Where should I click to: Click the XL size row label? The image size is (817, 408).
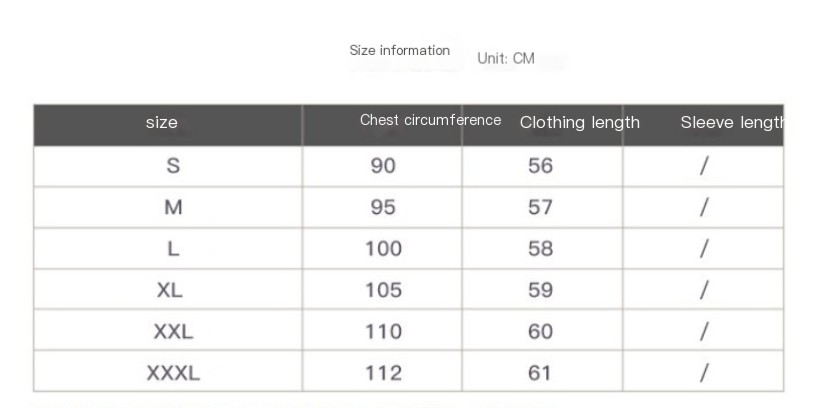click(170, 290)
